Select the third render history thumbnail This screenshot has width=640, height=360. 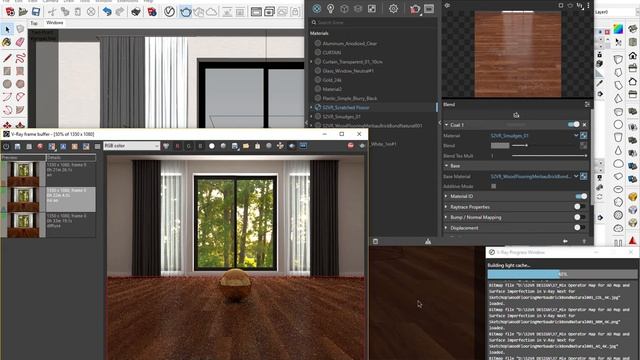point(23,224)
